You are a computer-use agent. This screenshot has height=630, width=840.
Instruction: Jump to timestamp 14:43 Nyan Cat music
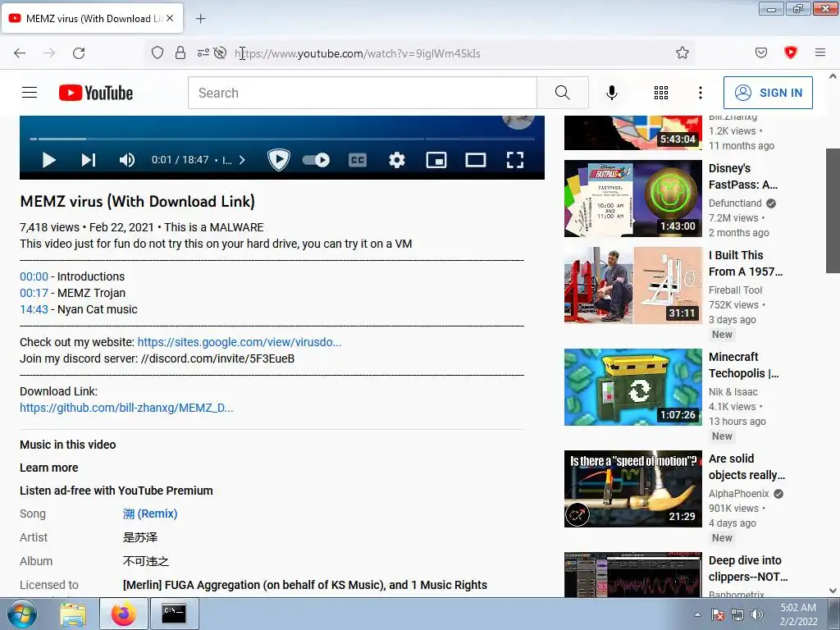(34, 309)
